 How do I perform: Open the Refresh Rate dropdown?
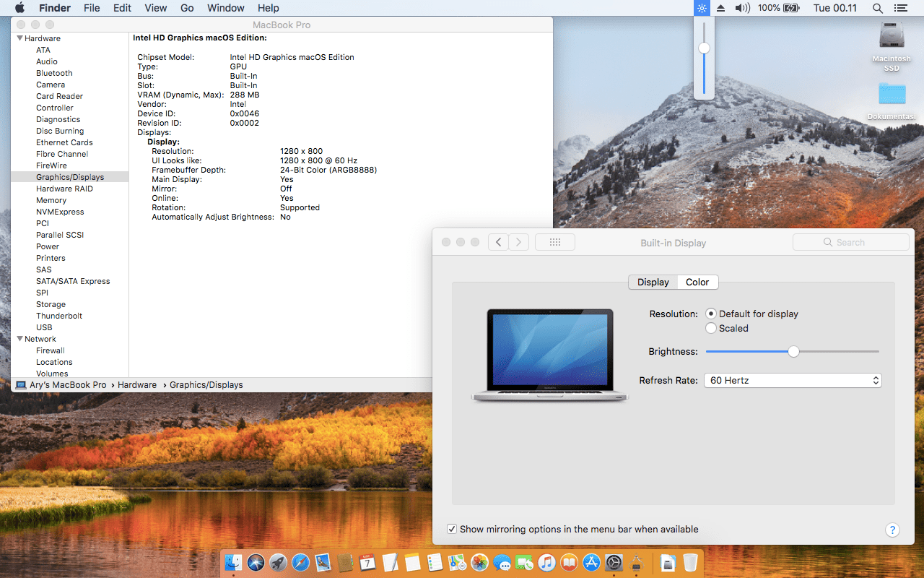(793, 380)
